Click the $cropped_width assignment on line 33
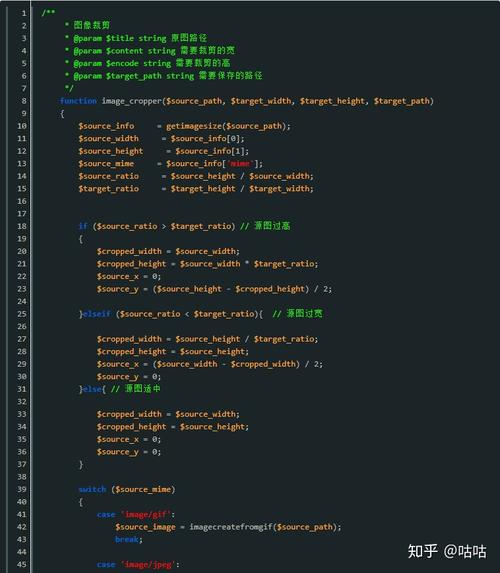The height and width of the screenshot is (573, 500). click(168, 414)
